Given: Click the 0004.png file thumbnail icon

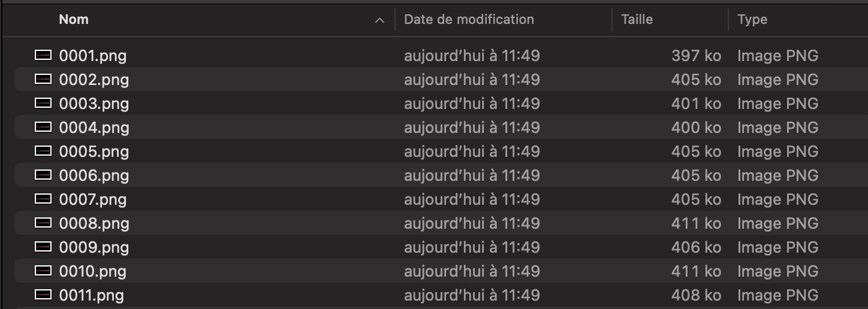Looking at the screenshot, I should pos(43,128).
